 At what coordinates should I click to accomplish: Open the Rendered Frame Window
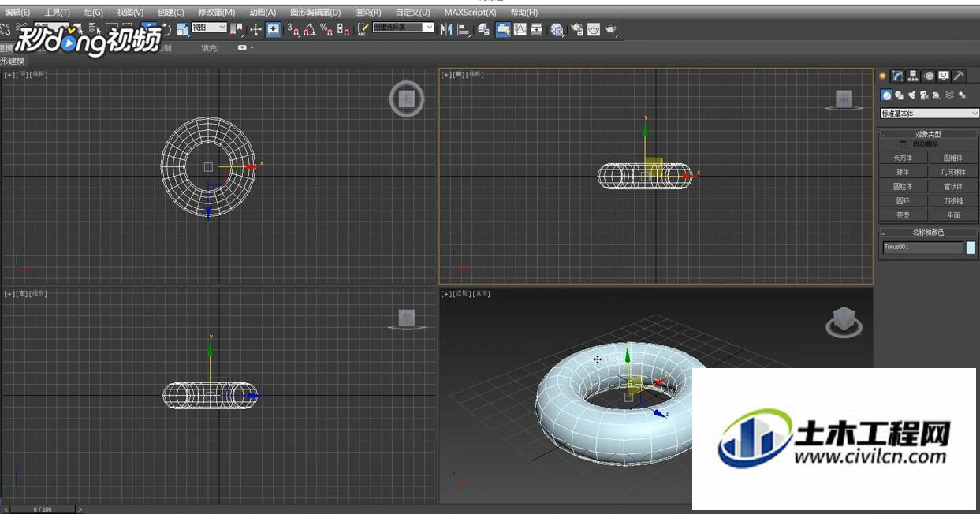click(594, 29)
